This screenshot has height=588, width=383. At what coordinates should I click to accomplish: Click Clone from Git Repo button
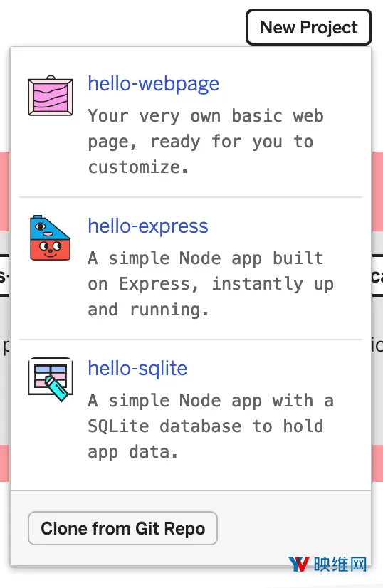pyautogui.click(x=122, y=528)
